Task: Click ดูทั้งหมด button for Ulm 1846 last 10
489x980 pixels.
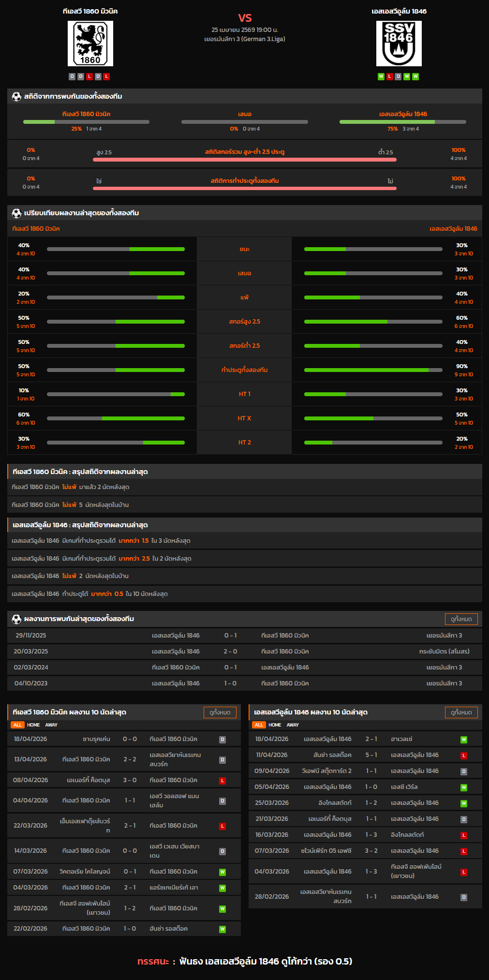Action: tap(461, 712)
